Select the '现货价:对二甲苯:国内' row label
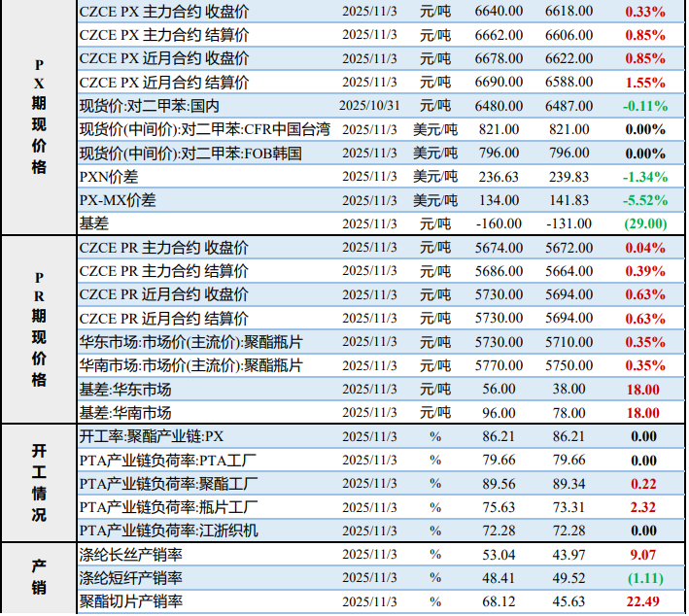The height and width of the screenshot is (616, 689). [x=149, y=106]
